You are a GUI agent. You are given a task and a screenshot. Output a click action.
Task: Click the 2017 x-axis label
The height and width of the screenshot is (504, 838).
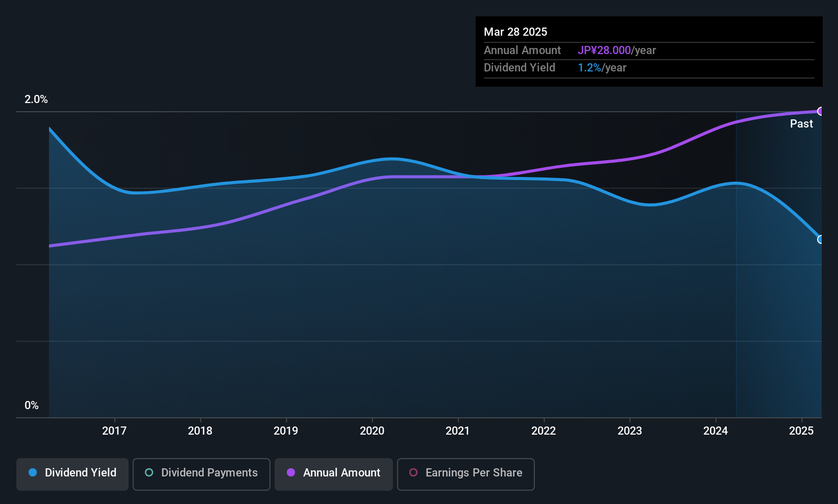[x=114, y=431]
